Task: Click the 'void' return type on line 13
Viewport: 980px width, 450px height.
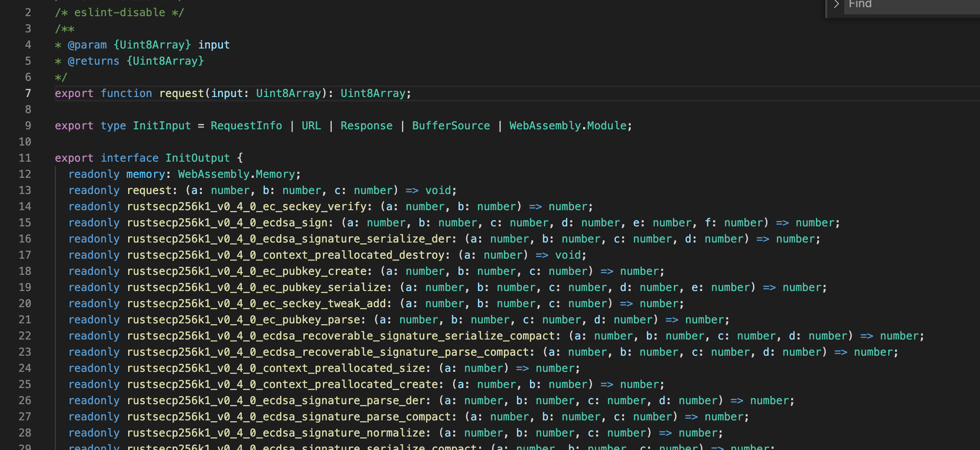Action: [x=438, y=190]
